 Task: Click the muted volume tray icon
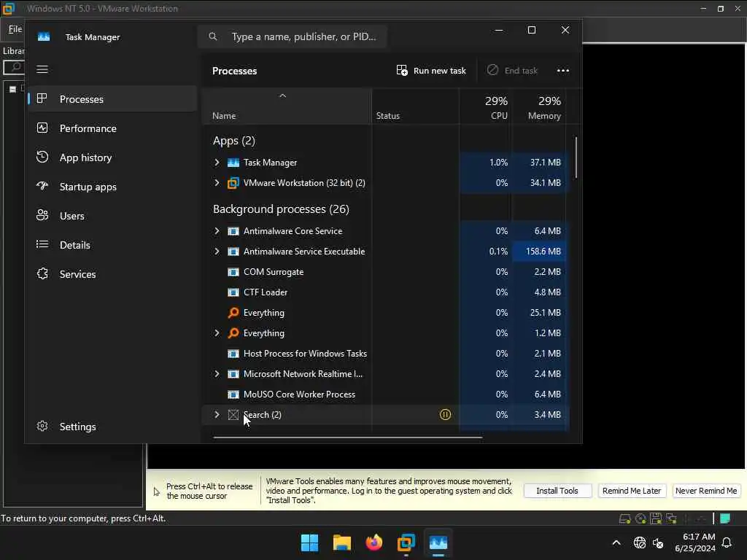tap(658, 542)
